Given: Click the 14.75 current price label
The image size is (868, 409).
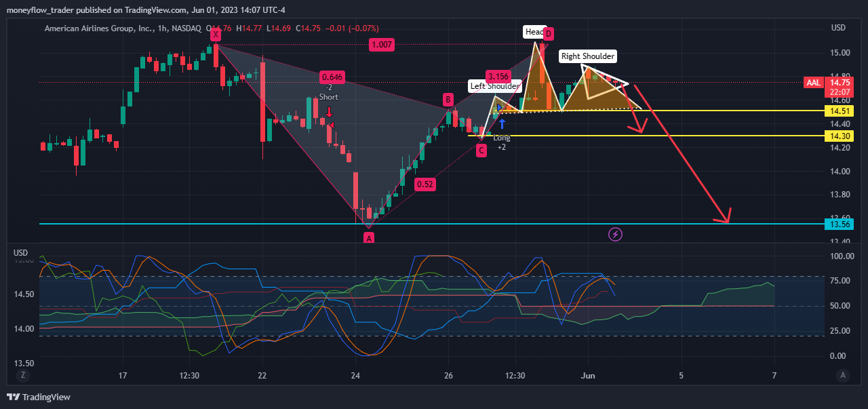Looking at the screenshot, I should [x=838, y=83].
